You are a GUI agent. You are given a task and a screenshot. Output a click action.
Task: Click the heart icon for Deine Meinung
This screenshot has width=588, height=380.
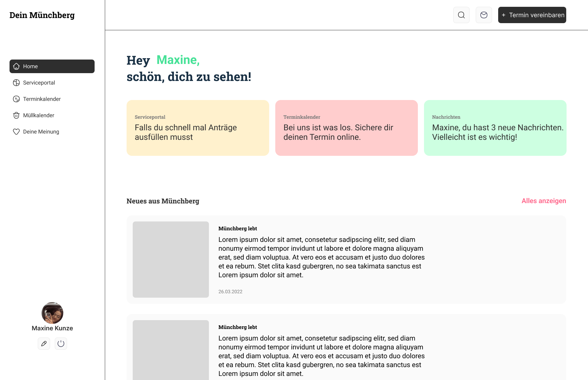[16, 132]
